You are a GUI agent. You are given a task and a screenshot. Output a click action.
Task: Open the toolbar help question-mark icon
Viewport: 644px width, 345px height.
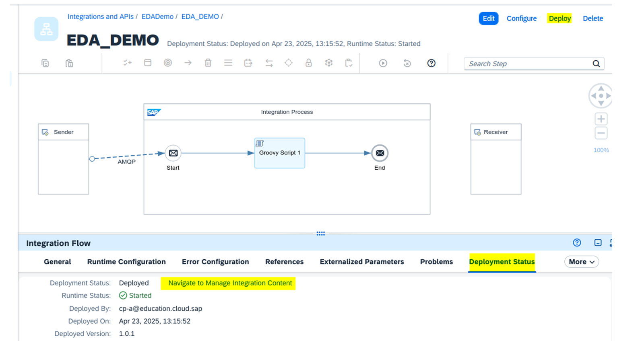point(431,63)
